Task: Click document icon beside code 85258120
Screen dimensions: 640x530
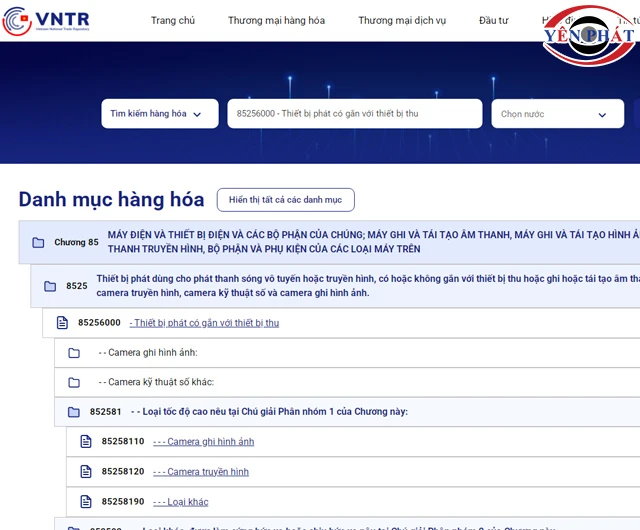Action: (x=86, y=472)
